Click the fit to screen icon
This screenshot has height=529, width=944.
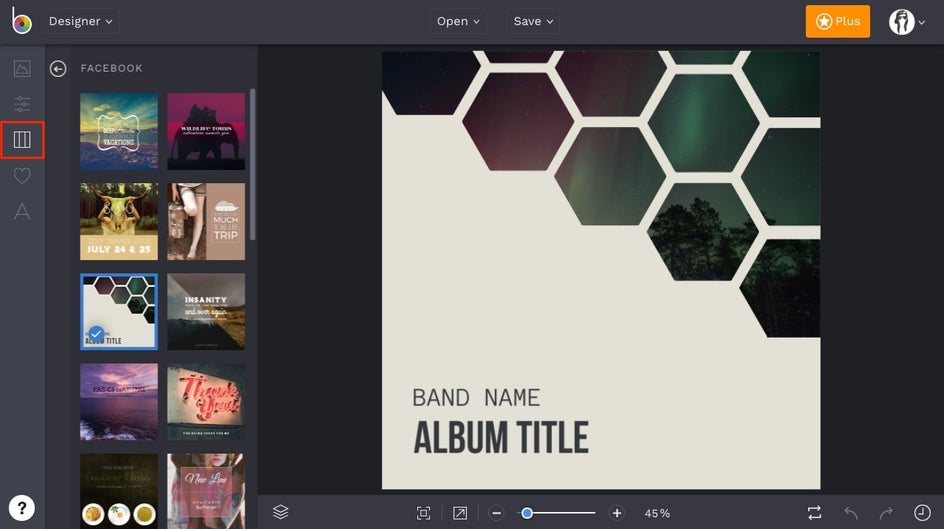click(x=423, y=513)
